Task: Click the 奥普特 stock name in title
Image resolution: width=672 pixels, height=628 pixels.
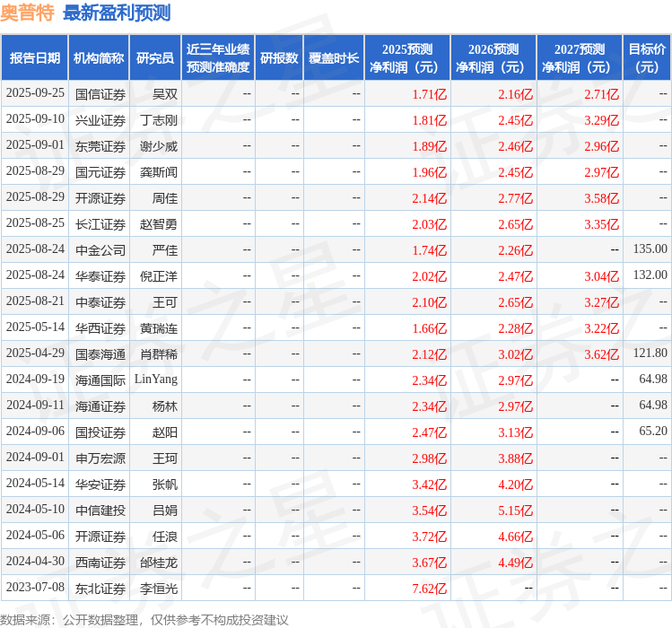Action: pyautogui.click(x=28, y=13)
